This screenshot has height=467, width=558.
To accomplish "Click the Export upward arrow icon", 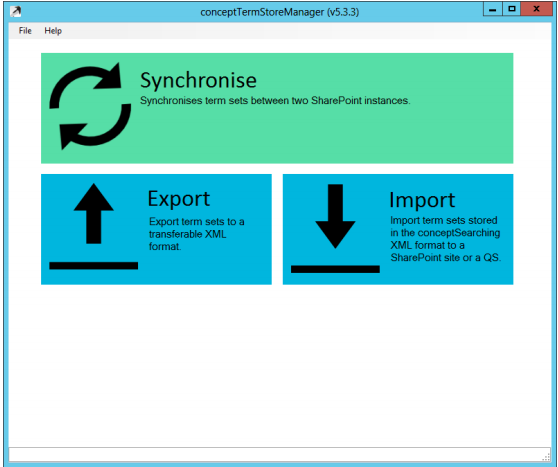I will 94,214.
